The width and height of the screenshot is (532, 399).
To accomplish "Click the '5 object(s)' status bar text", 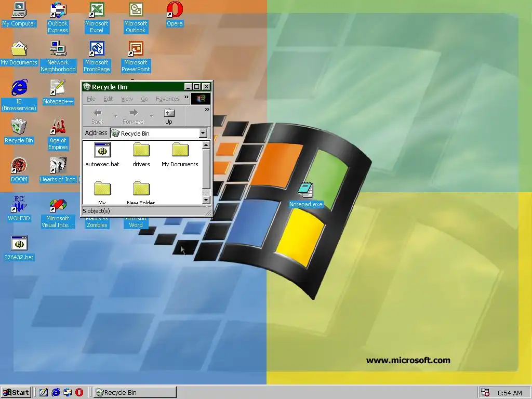I will [96, 211].
